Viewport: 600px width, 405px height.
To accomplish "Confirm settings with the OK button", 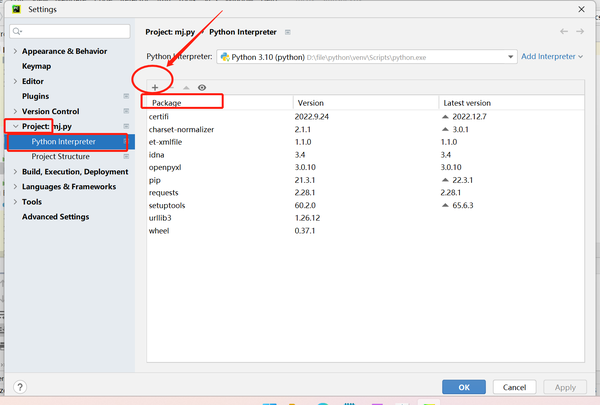I will click(x=464, y=387).
